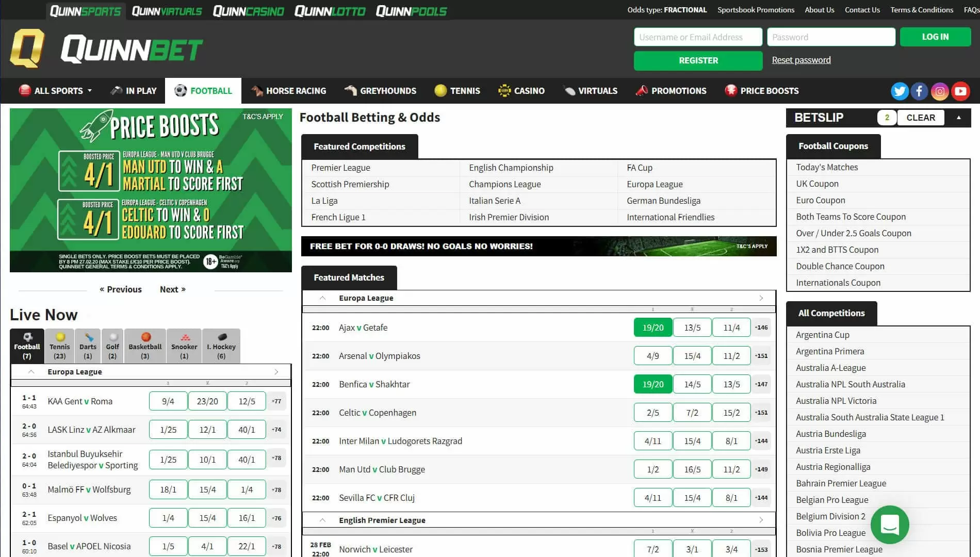Image resolution: width=980 pixels, height=557 pixels.
Task: Select Basketball in Live Now sports
Action: coord(145,346)
